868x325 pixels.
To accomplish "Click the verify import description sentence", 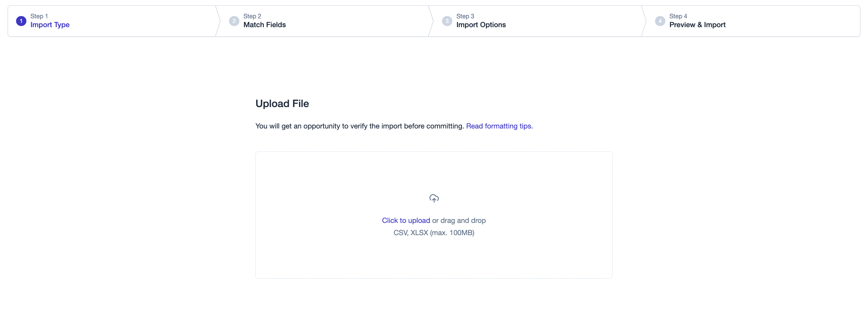I will click(x=359, y=126).
